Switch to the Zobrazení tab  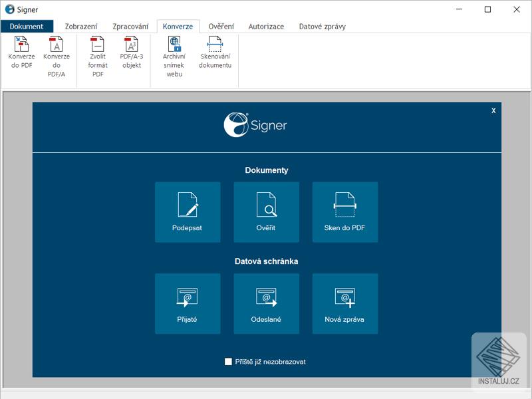(x=81, y=27)
